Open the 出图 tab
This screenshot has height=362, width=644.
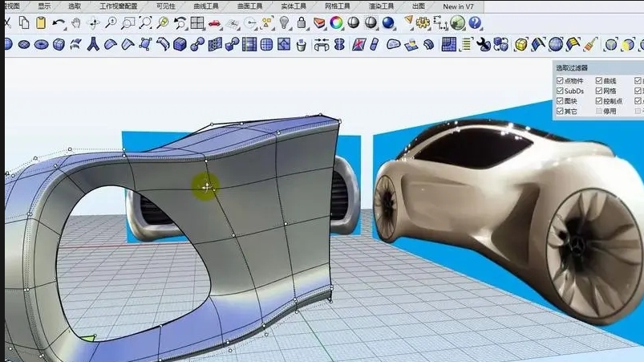418,6
